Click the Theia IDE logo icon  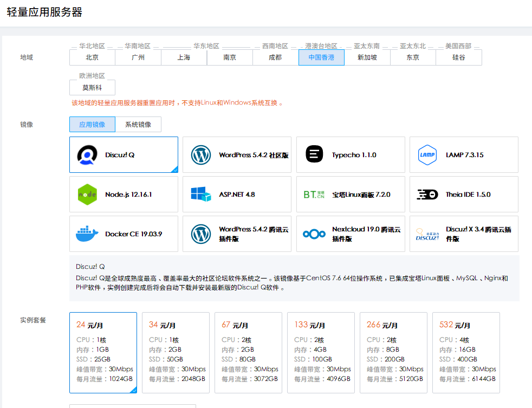[x=427, y=195]
